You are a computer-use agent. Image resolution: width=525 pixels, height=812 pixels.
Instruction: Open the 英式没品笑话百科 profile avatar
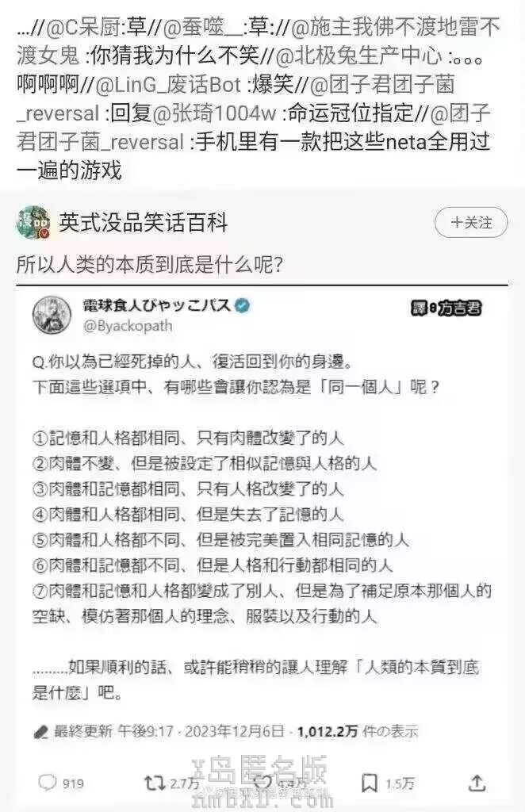tap(33, 223)
